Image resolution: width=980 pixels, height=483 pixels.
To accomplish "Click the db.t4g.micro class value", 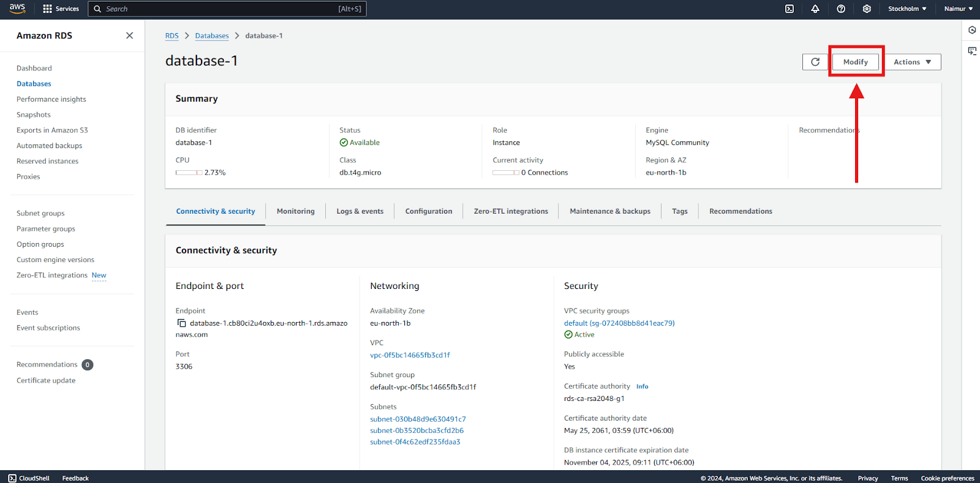I will click(x=360, y=173).
